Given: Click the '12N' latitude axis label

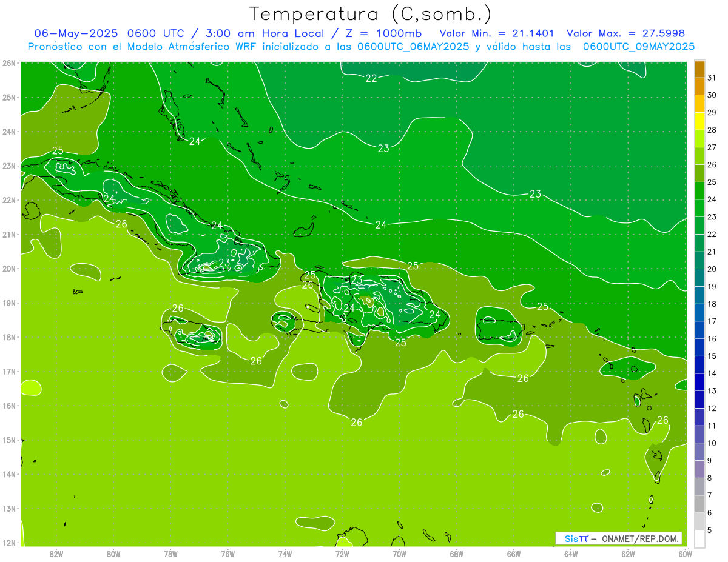Looking at the screenshot, I should tap(10, 543).
